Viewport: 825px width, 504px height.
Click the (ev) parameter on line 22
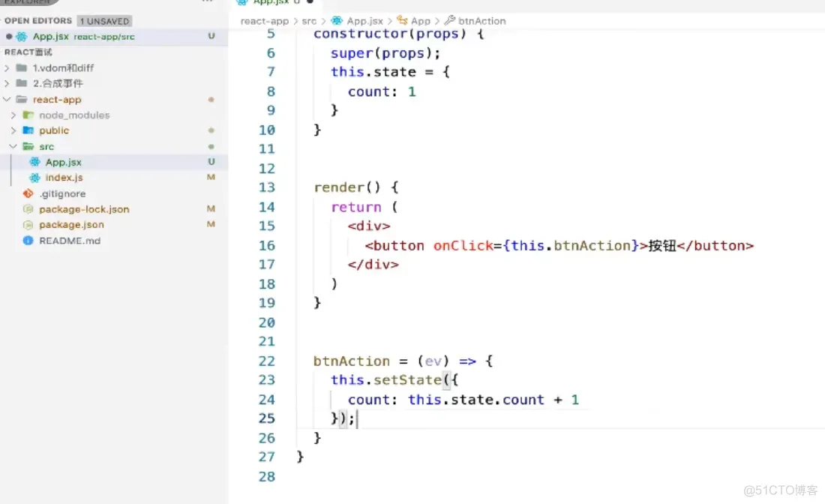pos(433,361)
